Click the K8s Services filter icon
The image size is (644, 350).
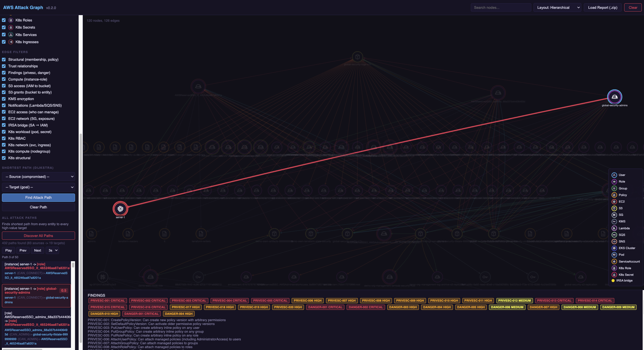pos(11,35)
